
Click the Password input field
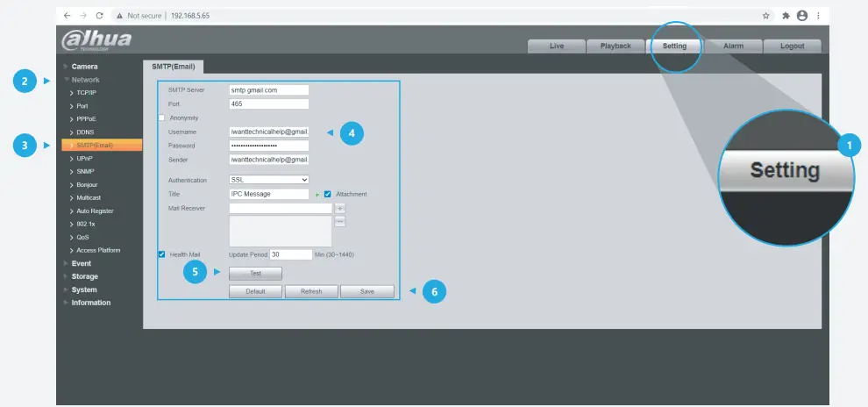click(268, 146)
